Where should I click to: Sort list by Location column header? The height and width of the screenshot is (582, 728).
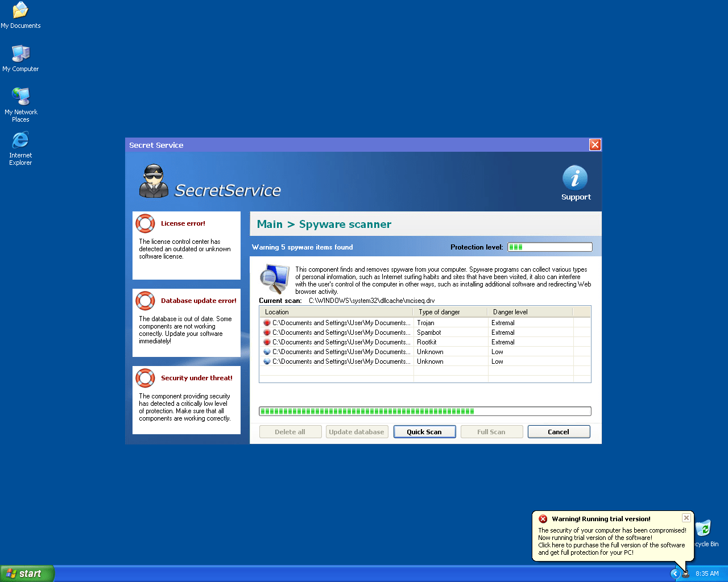(336, 312)
